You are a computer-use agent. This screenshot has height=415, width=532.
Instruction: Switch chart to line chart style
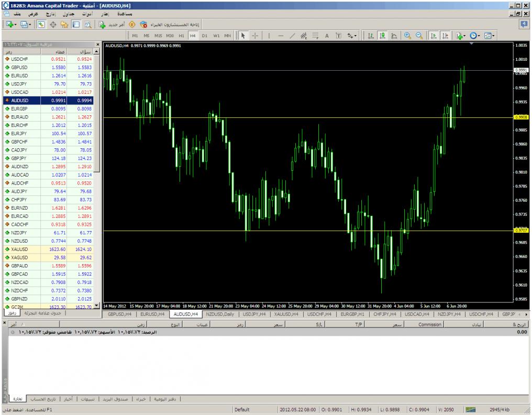(393, 35)
